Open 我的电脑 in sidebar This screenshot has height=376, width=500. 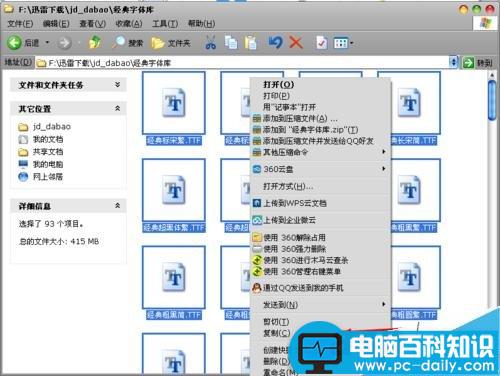tap(40, 164)
